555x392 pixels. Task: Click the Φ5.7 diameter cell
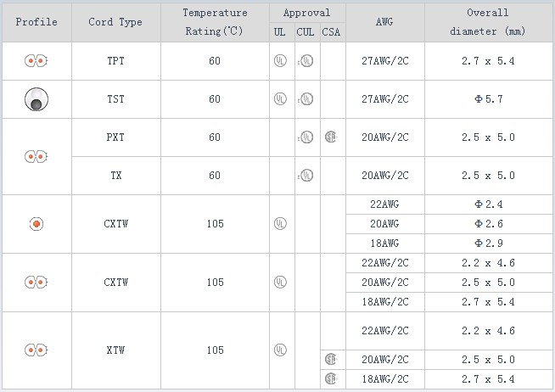[488, 99]
